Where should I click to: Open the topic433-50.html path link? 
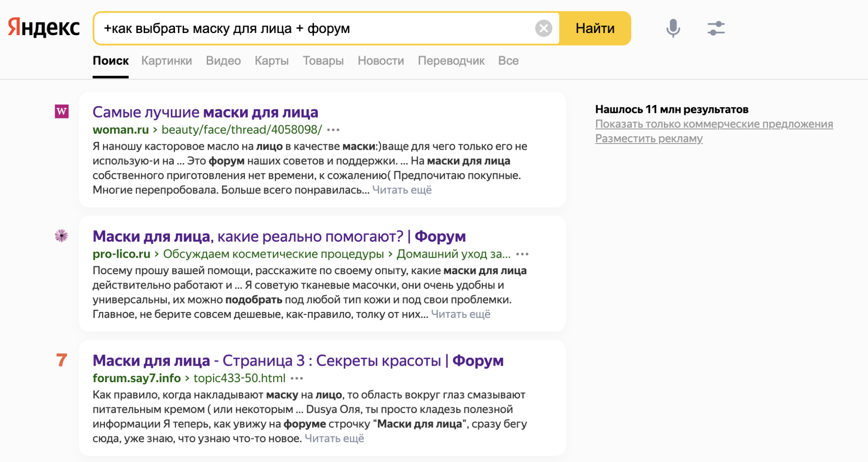pyautogui.click(x=240, y=378)
